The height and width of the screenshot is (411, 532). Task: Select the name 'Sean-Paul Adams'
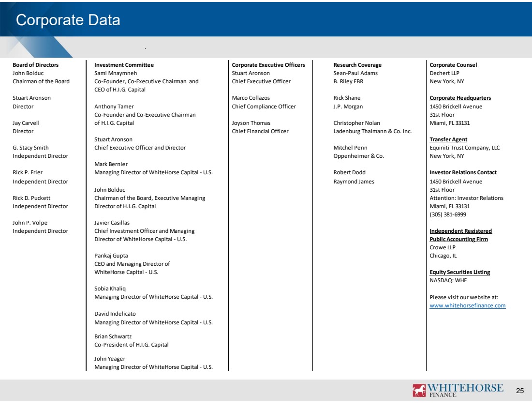[355, 73]
